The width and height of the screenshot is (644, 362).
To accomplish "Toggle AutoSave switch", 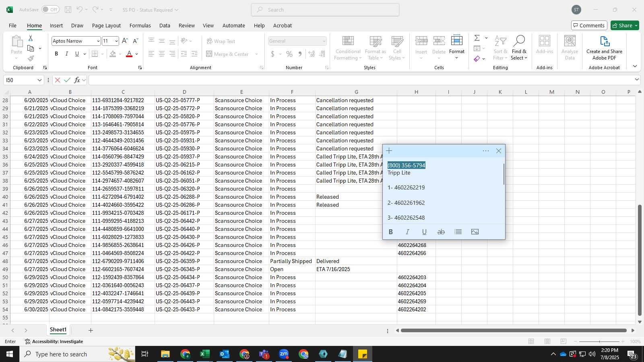I will tap(50, 10).
